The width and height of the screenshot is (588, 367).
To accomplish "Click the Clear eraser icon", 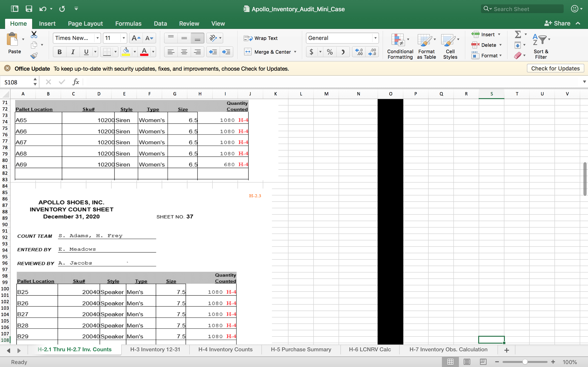I will pyautogui.click(x=517, y=56).
